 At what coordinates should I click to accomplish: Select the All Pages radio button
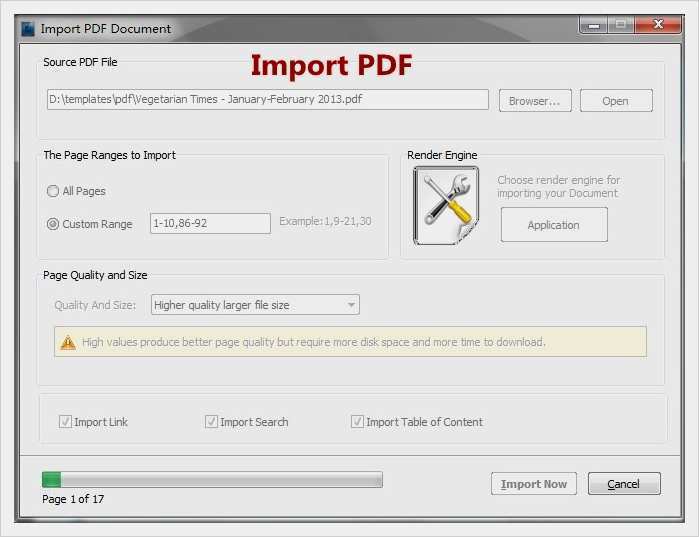53,191
